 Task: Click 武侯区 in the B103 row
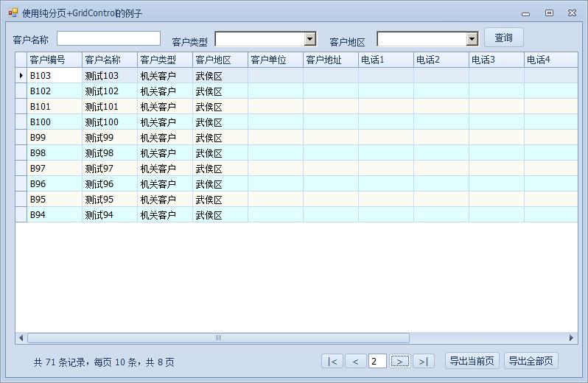pos(220,76)
